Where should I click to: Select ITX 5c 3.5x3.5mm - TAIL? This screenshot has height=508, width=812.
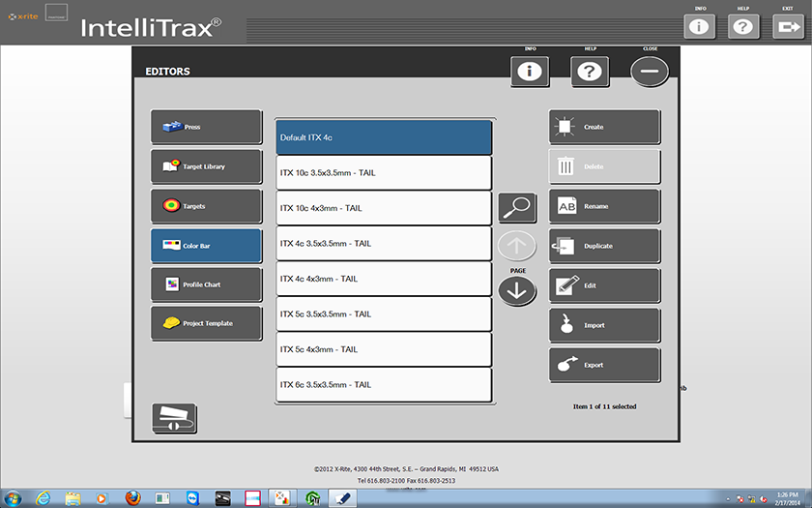coord(384,314)
